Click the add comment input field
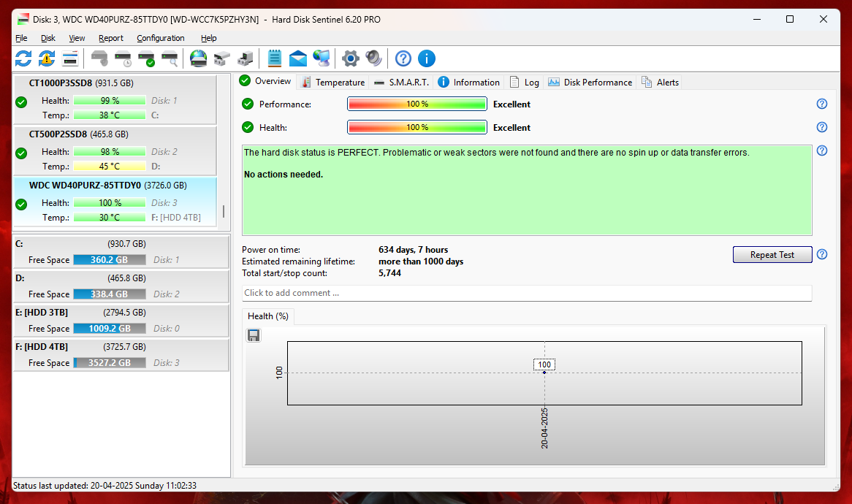 click(526, 293)
